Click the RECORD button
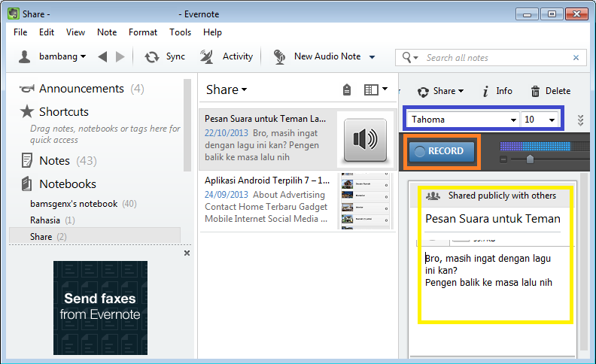Image resolution: width=596 pixels, height=364 pixels. (441, 151)
